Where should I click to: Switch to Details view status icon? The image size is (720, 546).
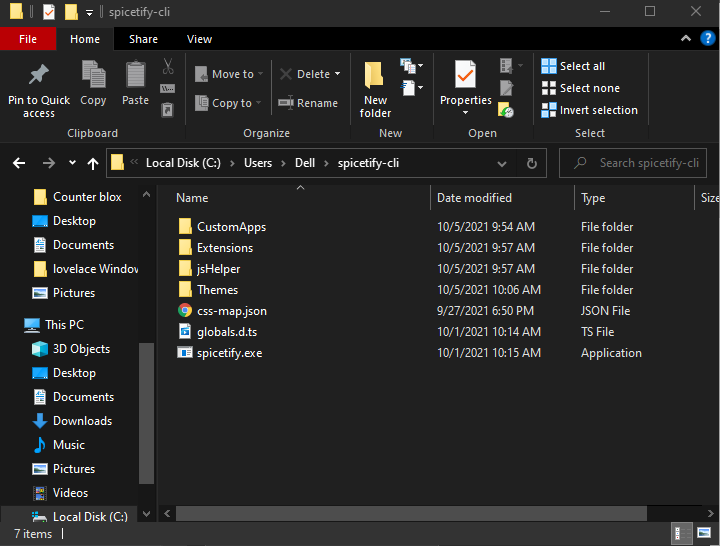(x=682, y=534)
